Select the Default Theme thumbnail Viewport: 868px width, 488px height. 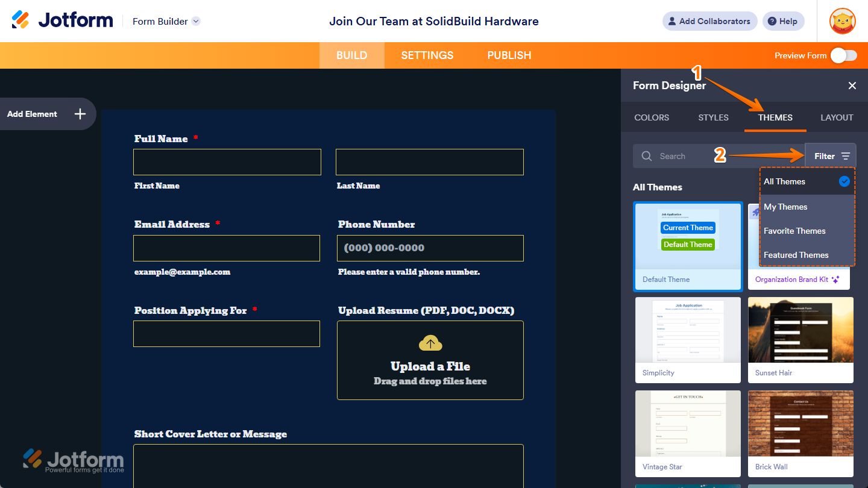tap(688, 246)
